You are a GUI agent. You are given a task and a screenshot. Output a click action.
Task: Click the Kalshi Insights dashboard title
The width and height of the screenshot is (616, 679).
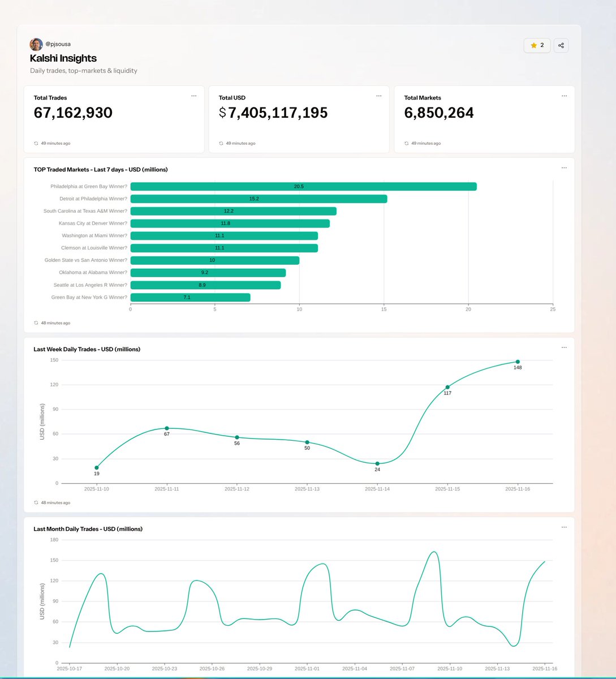(x=63, y=58)
